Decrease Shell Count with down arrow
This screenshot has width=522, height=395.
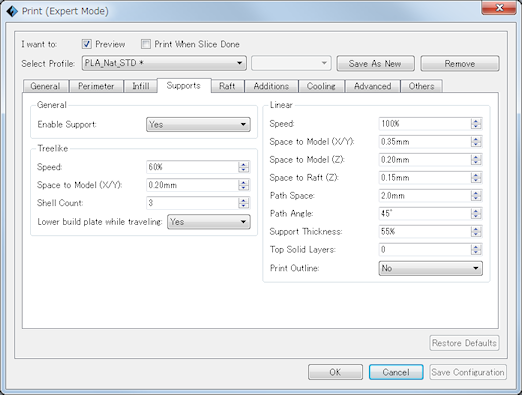(x=244, y=206)
